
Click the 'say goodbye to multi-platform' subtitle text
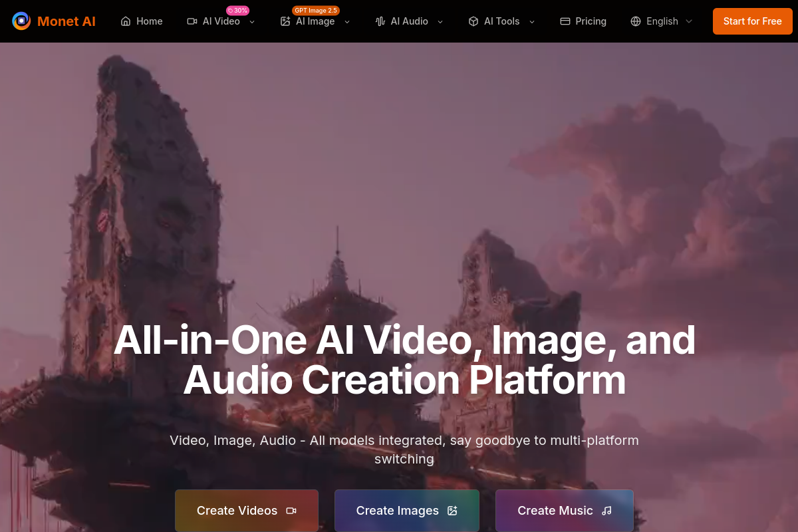(x=544, y=440)
